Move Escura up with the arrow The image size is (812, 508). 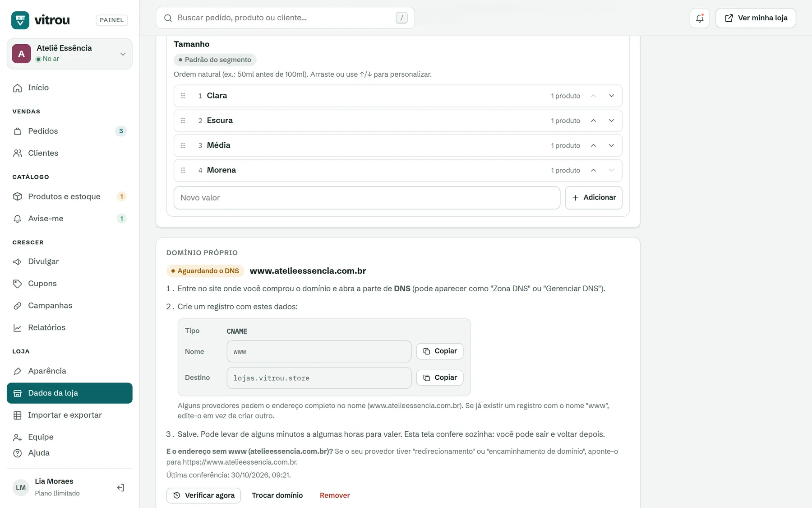[594, 121]
